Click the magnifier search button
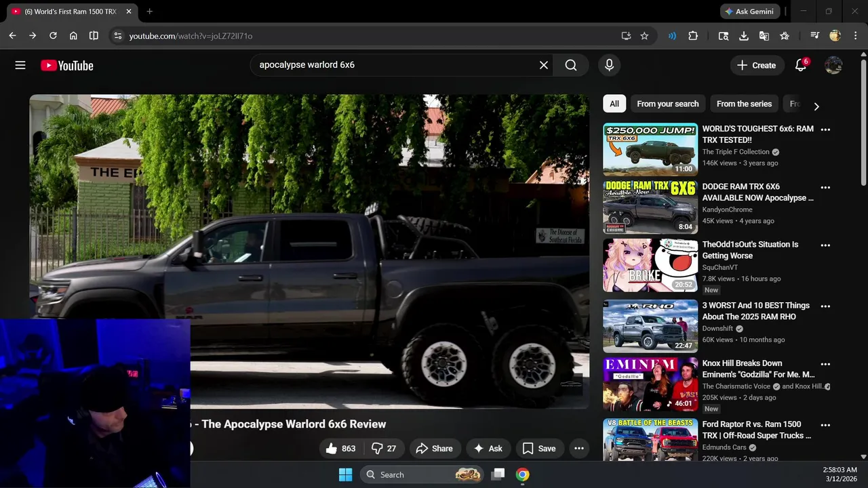Image resolution: width=868 pixels, height=488 pixels. click(x=571, y=65)
